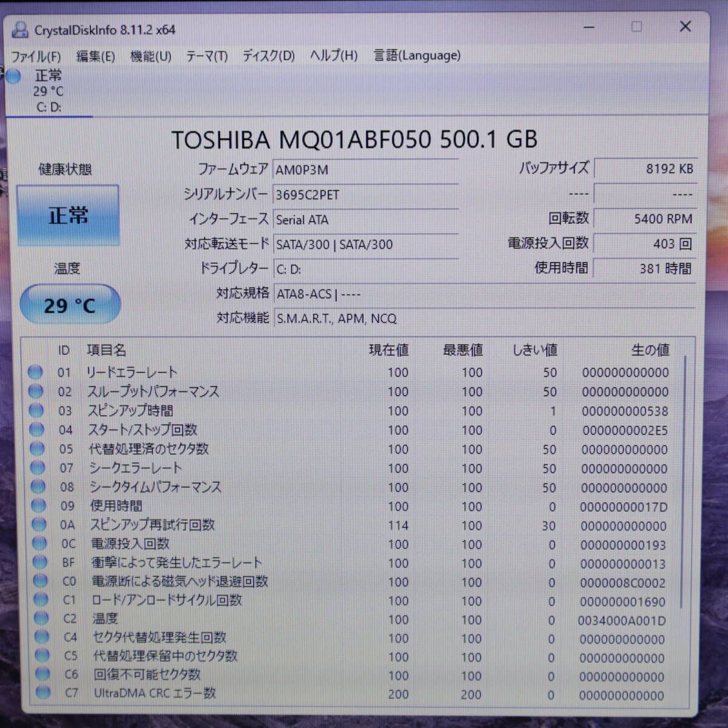Viewport: 728px width, 728px height.
Task: Click current value 114 for スピンアップ再試行回数
Action: (x=398, y=525)
